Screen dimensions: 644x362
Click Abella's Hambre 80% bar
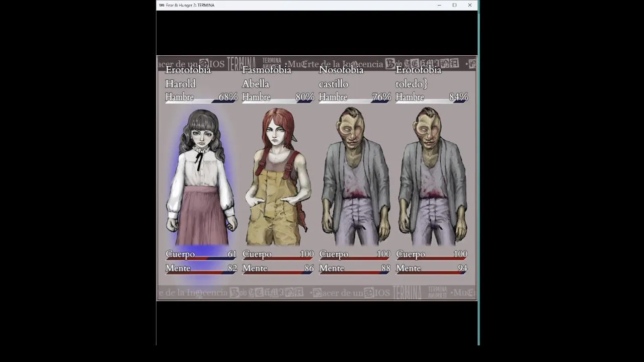coord(278,98)
